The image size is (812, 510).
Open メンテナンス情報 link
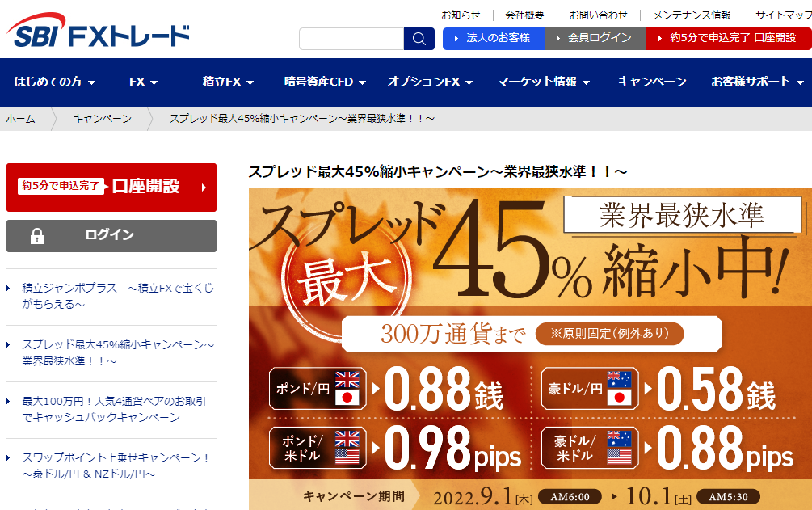(692, 15)
